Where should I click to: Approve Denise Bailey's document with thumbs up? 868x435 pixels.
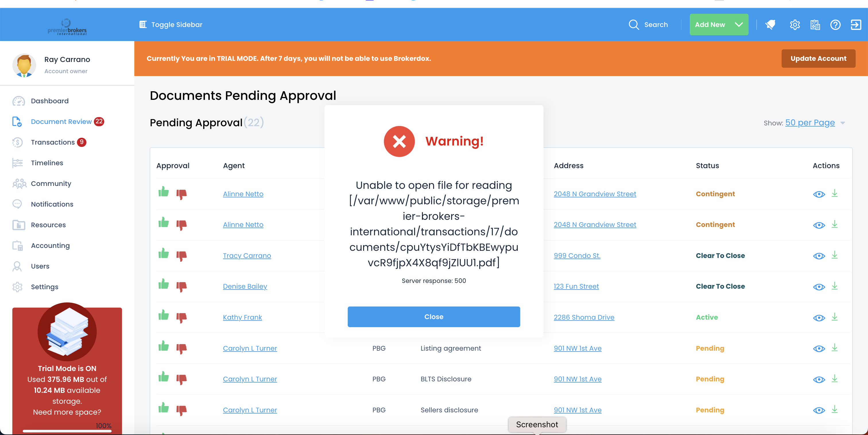164,284
